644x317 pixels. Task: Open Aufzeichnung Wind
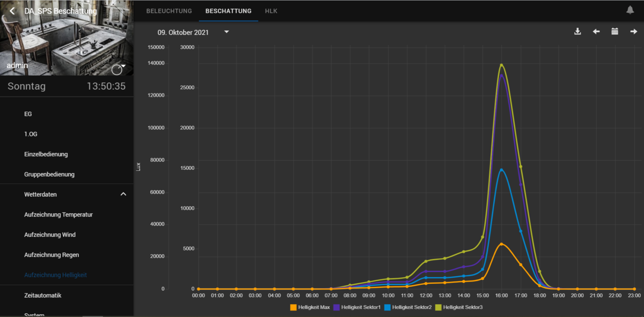pos(50,235)
